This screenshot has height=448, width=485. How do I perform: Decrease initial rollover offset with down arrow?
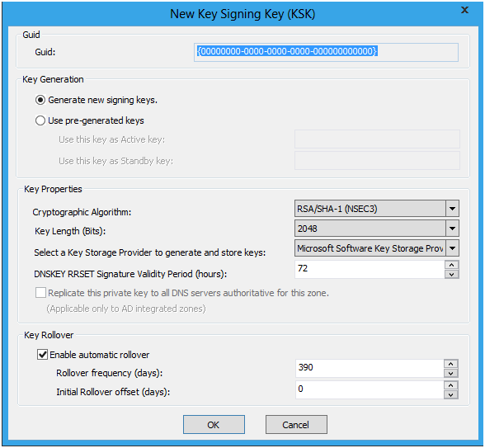pyautogui.click(x=451, y=394)
